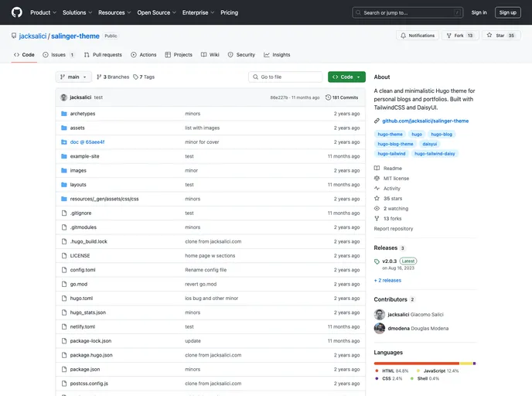Click the doc submodule folder icon
Image resolution: width=532 pixels, height=396 pixels.
(x=63, y=142)
